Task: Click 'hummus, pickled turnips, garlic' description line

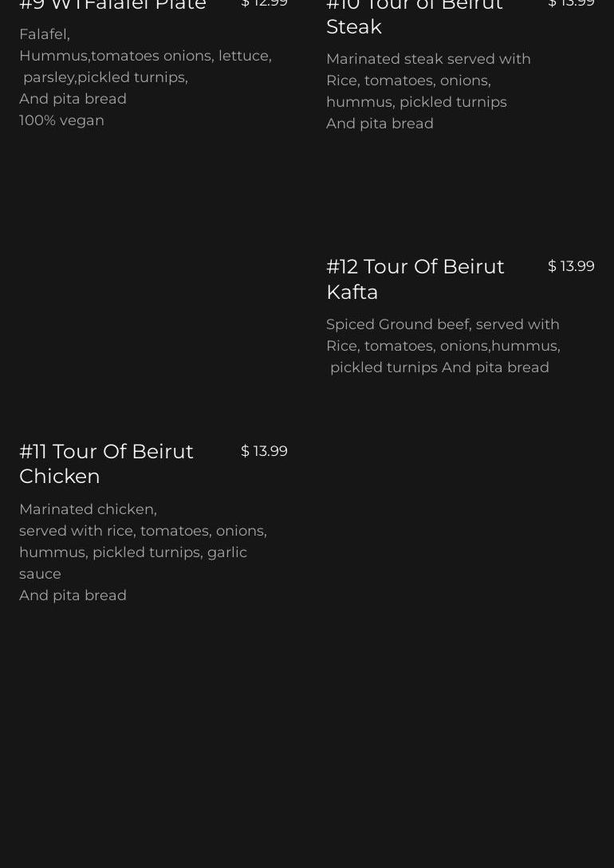Action: pyautogui.click(x=133, y=552)
